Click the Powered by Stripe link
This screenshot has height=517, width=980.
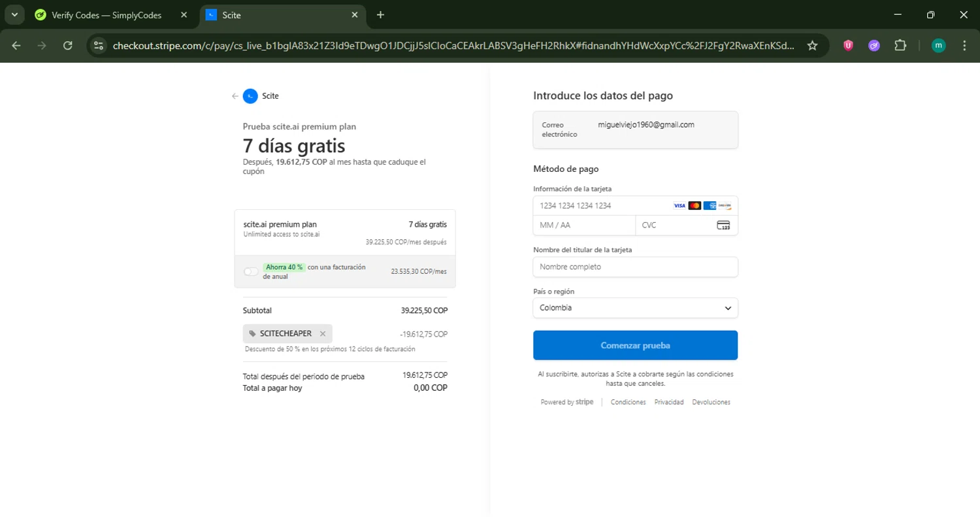coord(567,402)
